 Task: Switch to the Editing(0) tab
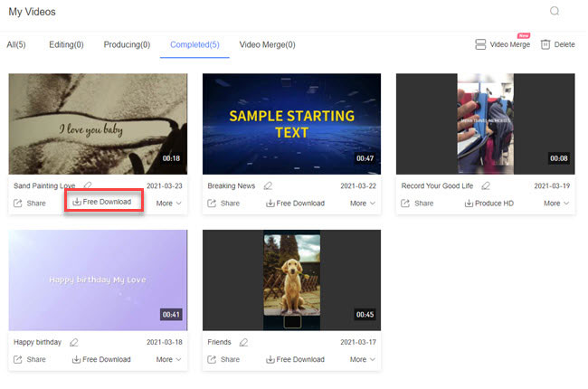[66, 44]
